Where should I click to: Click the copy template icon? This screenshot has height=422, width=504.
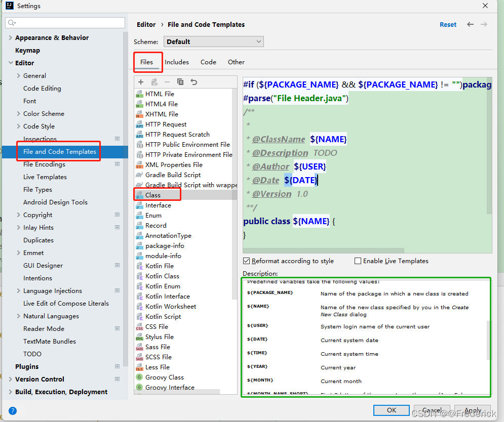pyautogui.click(x=180, y=82)
